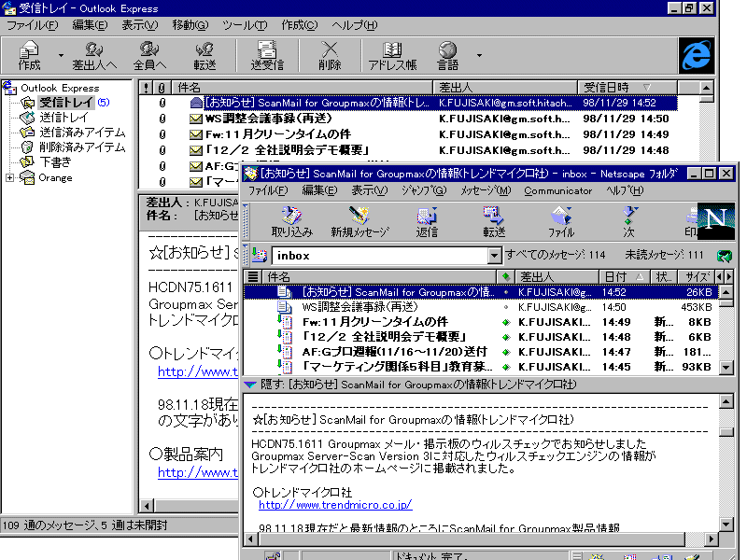The image size is (747, 560).
Task: Click the Netscape N logo
Action: pyautogui.click(x=716, y=221)
